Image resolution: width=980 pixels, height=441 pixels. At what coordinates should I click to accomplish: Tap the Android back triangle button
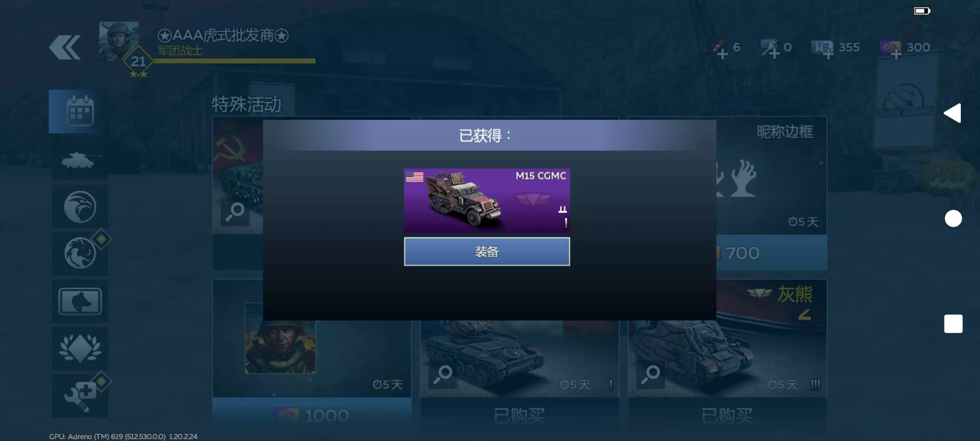click(953, 113)
